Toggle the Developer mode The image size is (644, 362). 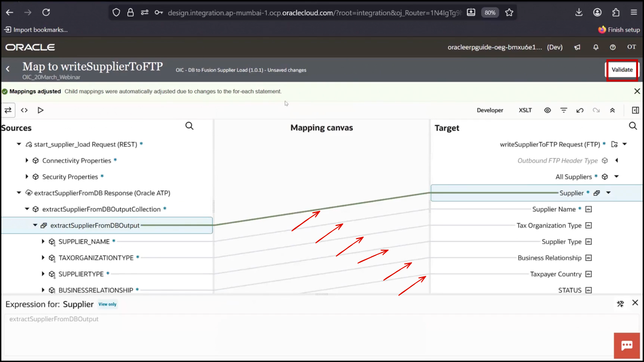tap(490, 110)
